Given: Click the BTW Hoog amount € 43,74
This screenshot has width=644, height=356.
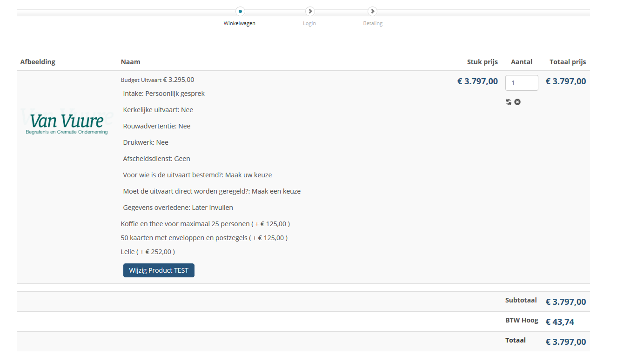Looking at the screenshot, I should pos(560,322).
